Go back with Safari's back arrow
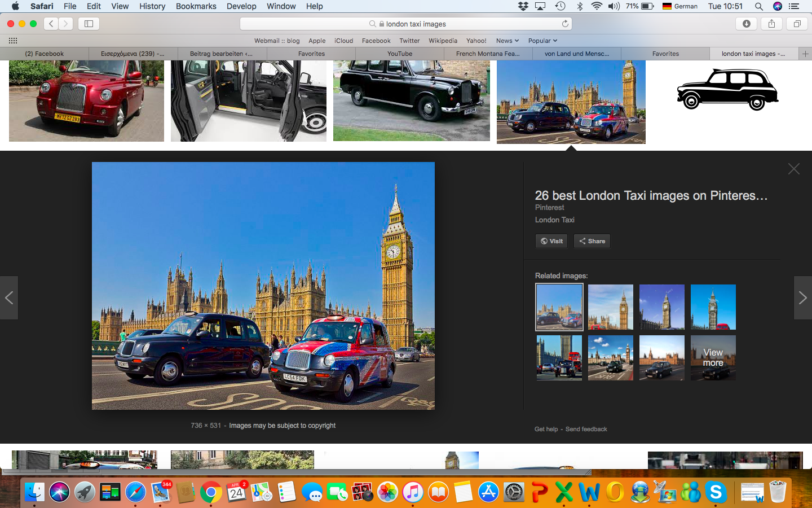 coord(51,24)
